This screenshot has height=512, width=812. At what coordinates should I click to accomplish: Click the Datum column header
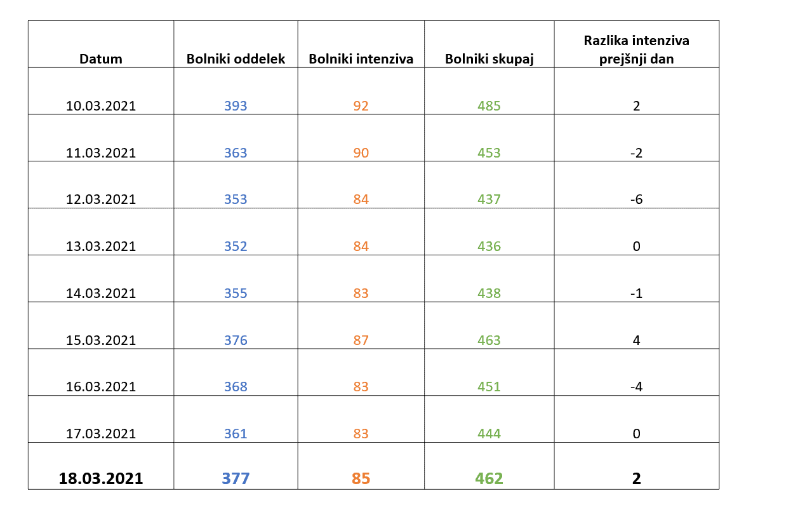[101, 59]
